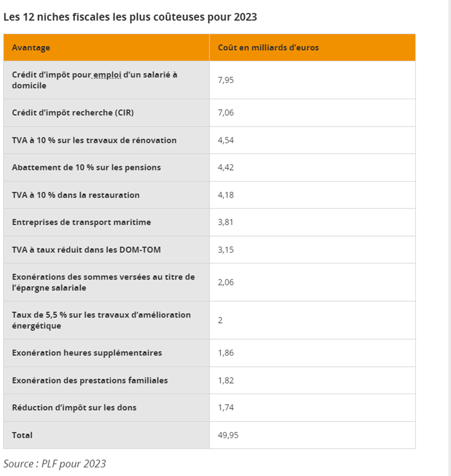This screenshot has width=451, height=476.
Task: Click the 3,81 value cell
Action: pyautogui.click(x=226, y=222)
